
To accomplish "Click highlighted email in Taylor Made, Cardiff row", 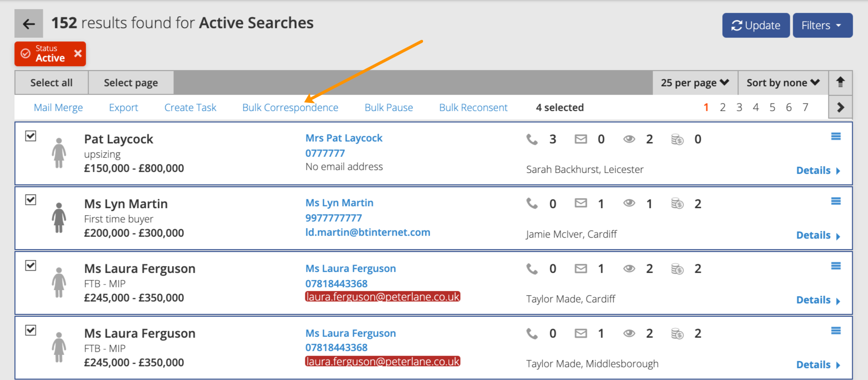I will pos(383,297).
